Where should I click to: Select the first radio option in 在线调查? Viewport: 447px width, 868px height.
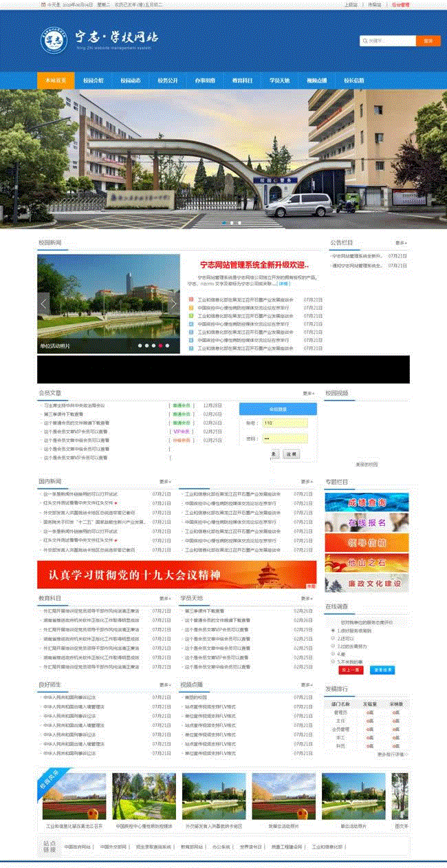point(333,631)
